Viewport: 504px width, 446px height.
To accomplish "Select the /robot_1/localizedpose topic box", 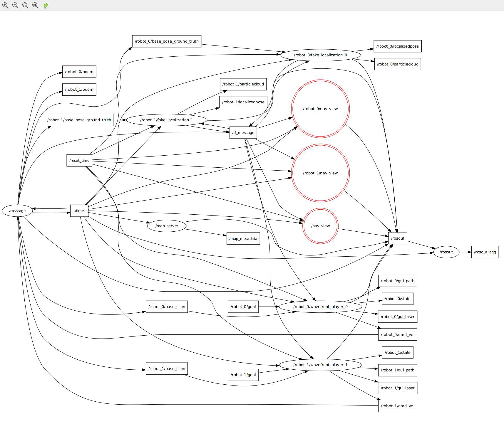I will click(x=243, y=102).
